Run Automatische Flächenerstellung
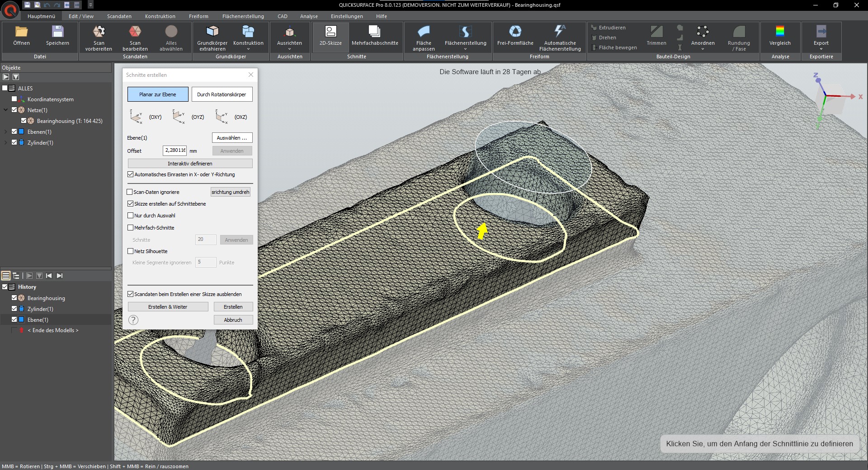 point(560,38)
